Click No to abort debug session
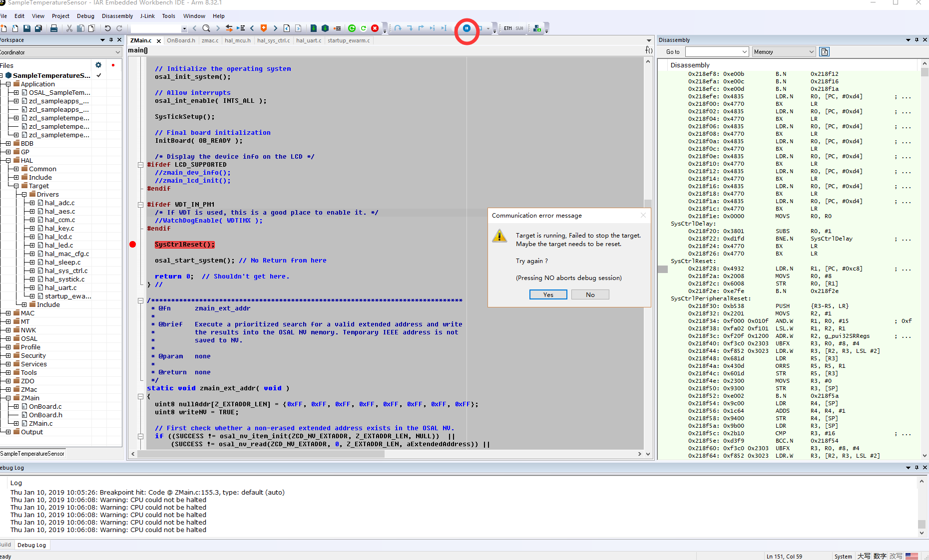 [x=590, y=294]
